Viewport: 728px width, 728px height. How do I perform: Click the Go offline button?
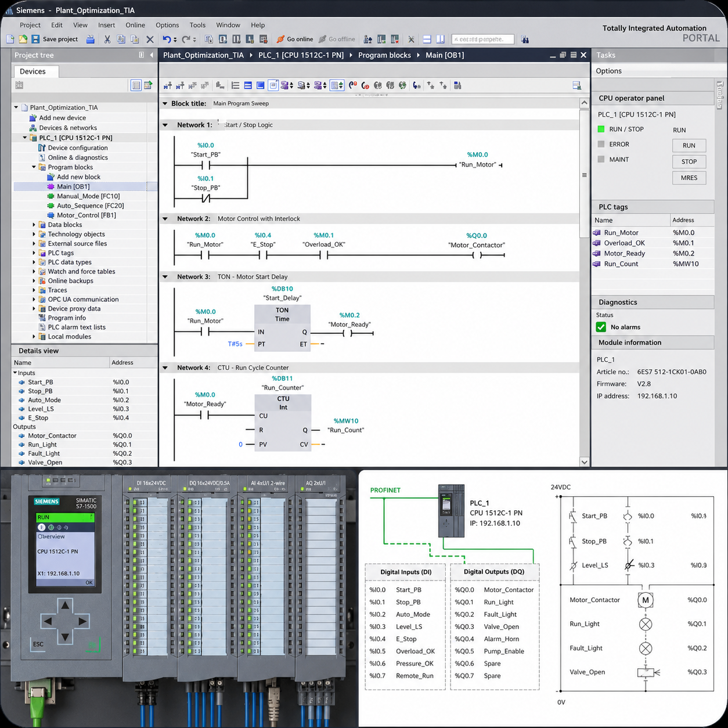coord(337,39)
